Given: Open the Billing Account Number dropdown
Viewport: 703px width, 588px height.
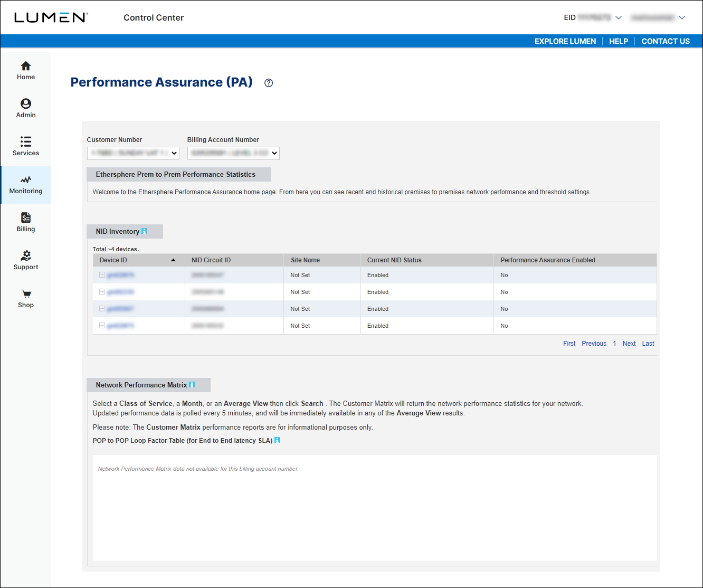Looking at the screenshot, I should point(233,153).
